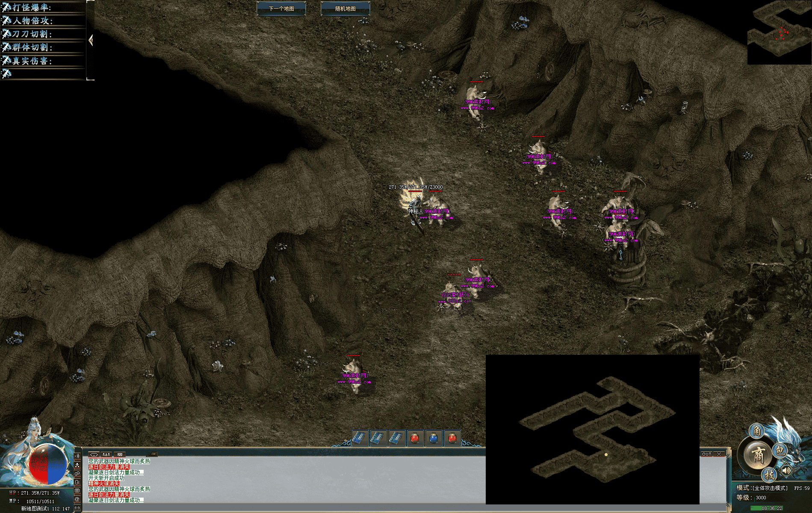The height and width of the screenshot is (513, 812).
Task: Collapse the stats panel with its arrow
Action: click(x=91, y=40)
